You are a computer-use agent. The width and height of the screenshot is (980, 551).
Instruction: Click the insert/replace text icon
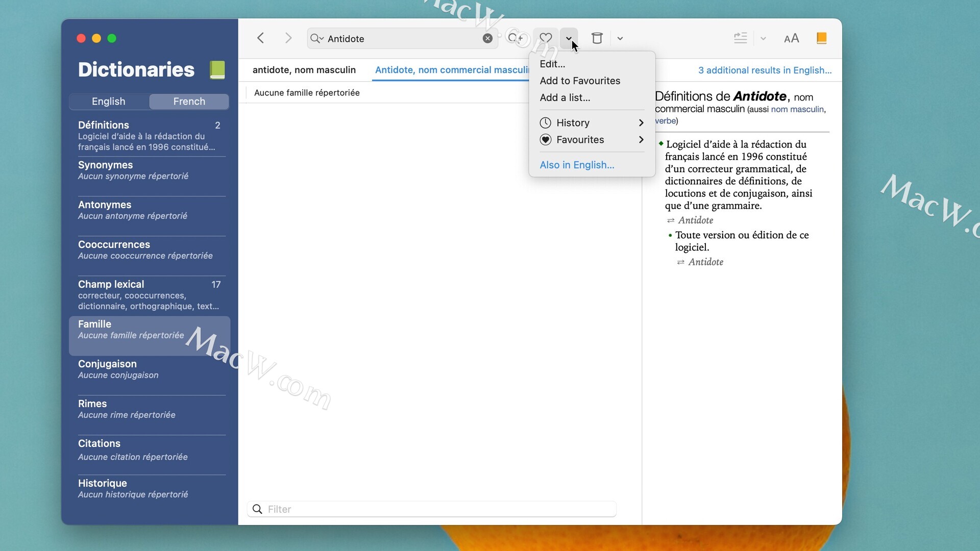pyautogui.click(x=741, y=38)
